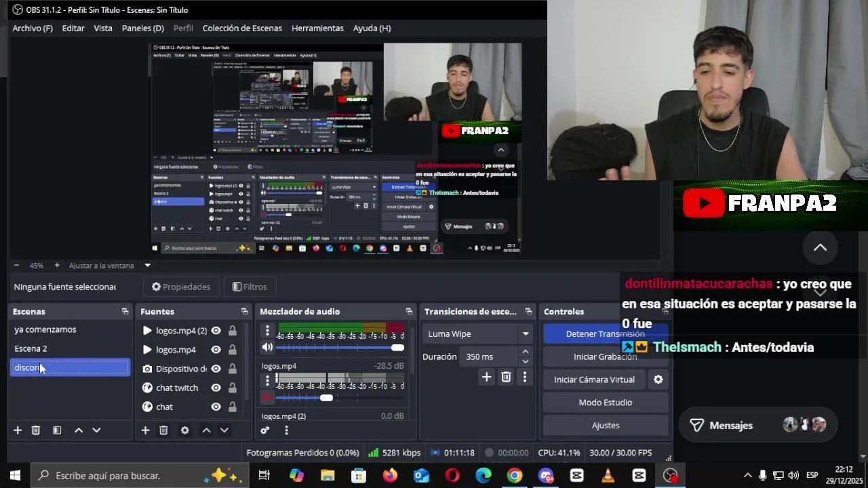Screen dimensions: 868x488
Task: Open the Herramientas menu
Action: click(x=317, y=28)
